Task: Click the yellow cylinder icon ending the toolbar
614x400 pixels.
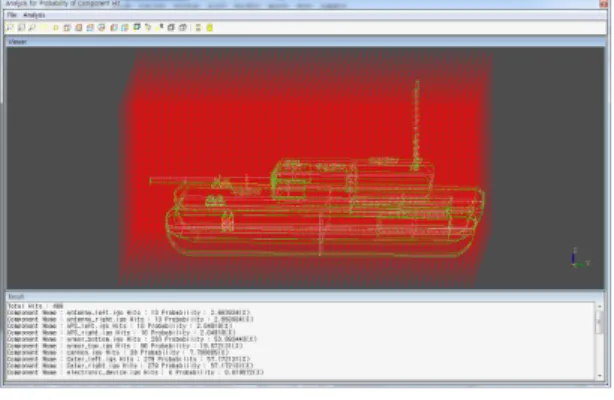Action: click(209, 28)
